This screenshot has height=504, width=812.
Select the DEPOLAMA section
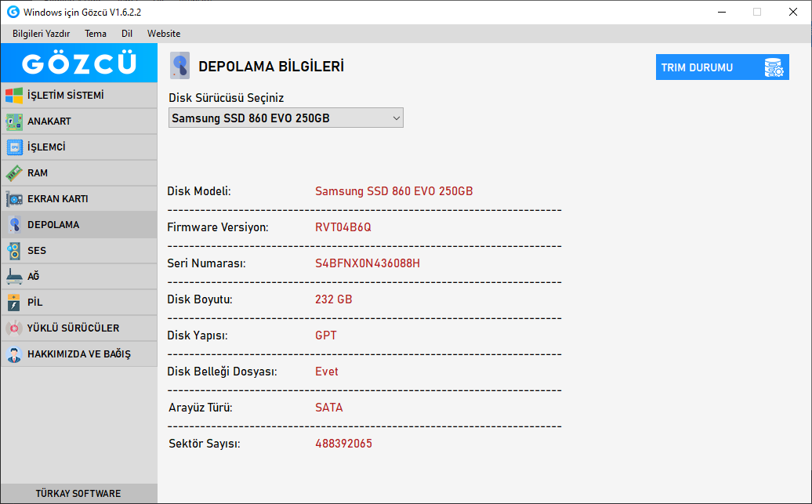point(79,225)
